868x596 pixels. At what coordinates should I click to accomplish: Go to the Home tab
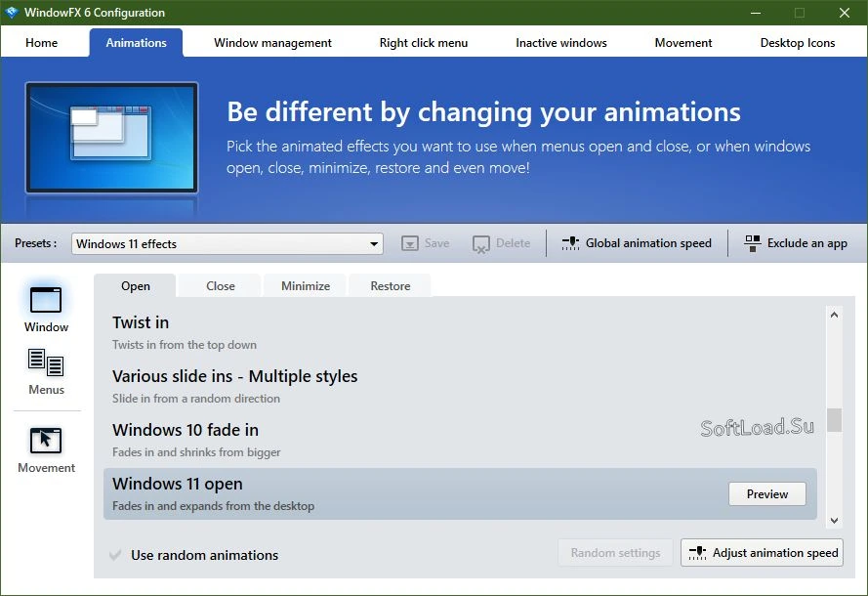tap(42, 43)
